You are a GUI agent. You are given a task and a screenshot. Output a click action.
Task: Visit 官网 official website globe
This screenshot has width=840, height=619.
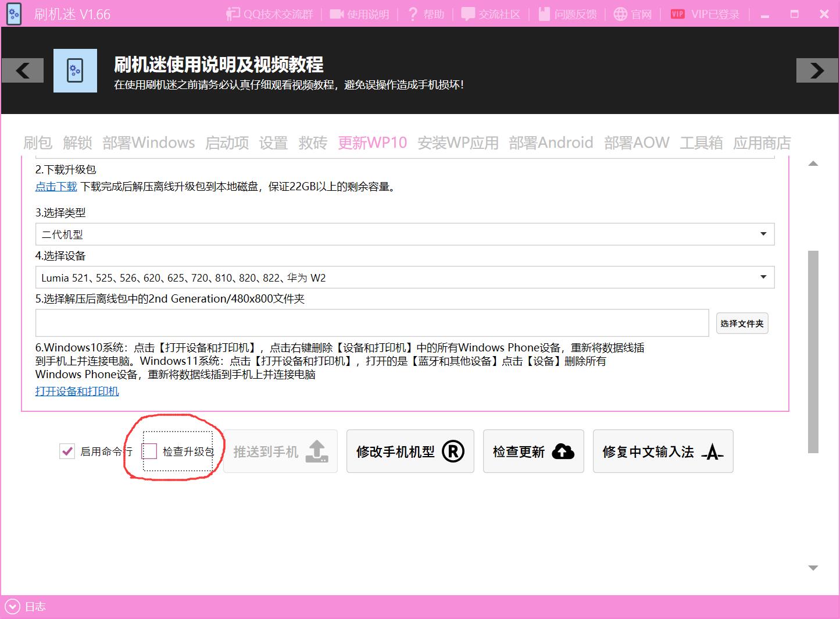coord(633,14)
